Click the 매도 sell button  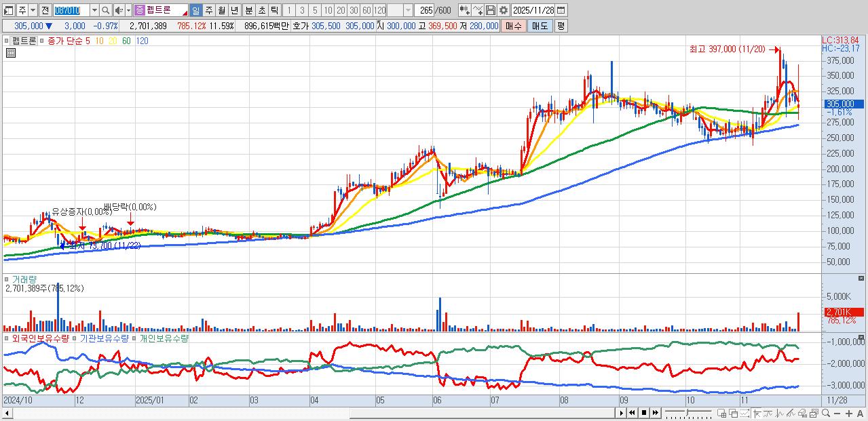point(540,26)
